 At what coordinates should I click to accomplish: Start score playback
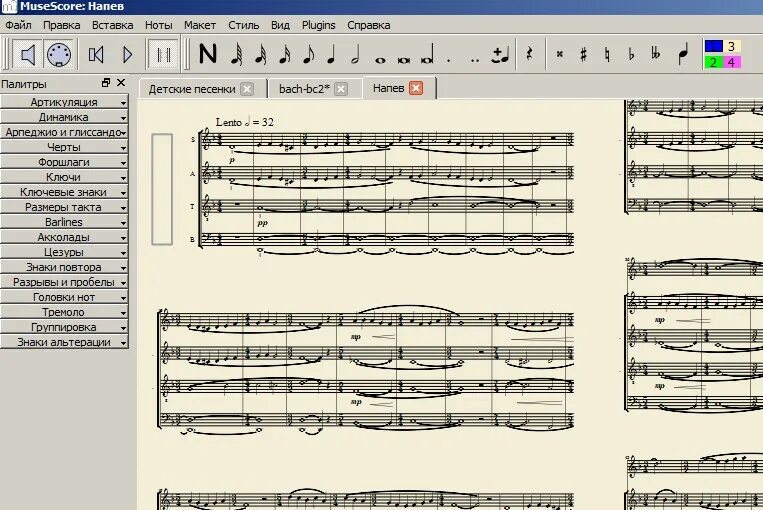[127, 55]
